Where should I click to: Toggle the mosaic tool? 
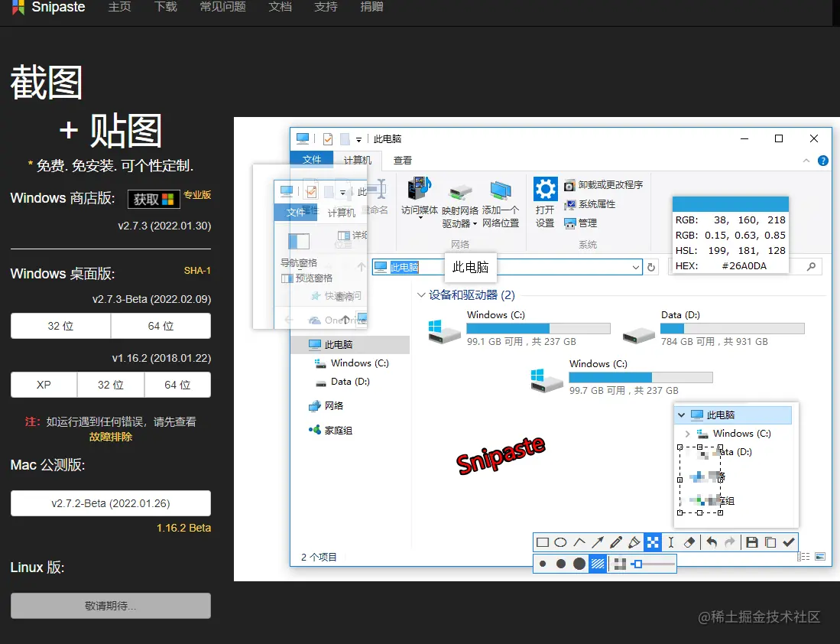point(653,542)
